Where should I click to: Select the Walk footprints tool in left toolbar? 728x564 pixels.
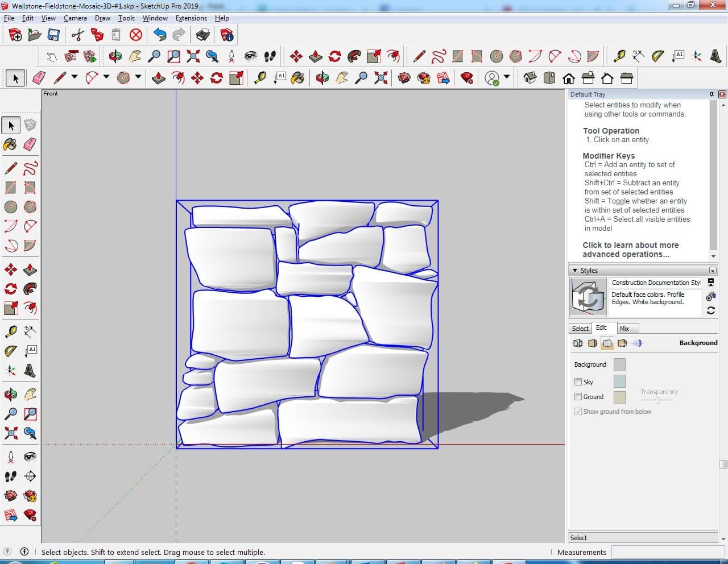point(10,476)
